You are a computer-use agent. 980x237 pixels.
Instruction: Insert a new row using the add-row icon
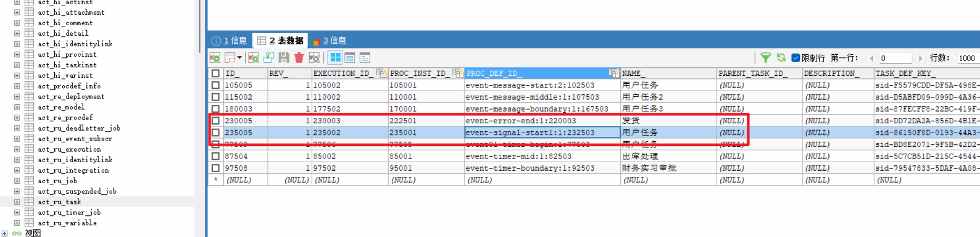click(253, 58)
